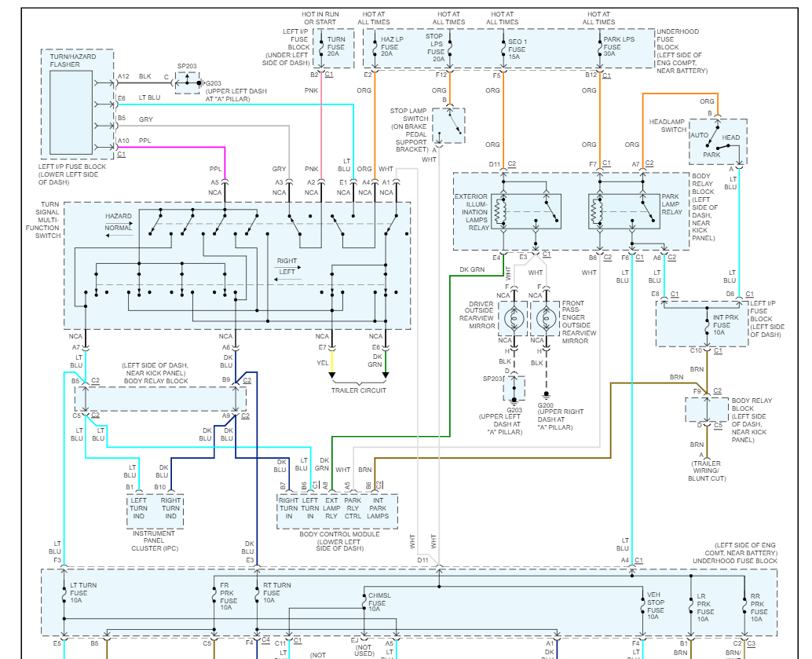The image size is (812, 659).
Task: Select the LEFT I/P FUSE BLOCK (LOWER LEFT SIDE) caption
Action: [x=72, y=174]
